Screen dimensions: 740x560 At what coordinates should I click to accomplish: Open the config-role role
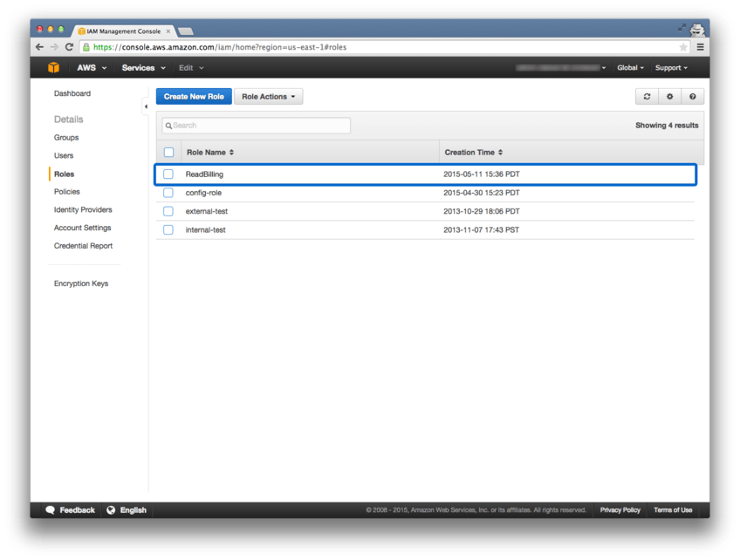[203, 193]
